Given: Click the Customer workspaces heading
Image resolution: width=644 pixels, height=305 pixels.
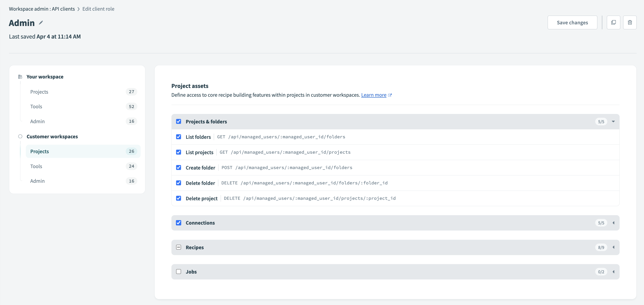Looking at the screenshot, I should pos(52,136).
